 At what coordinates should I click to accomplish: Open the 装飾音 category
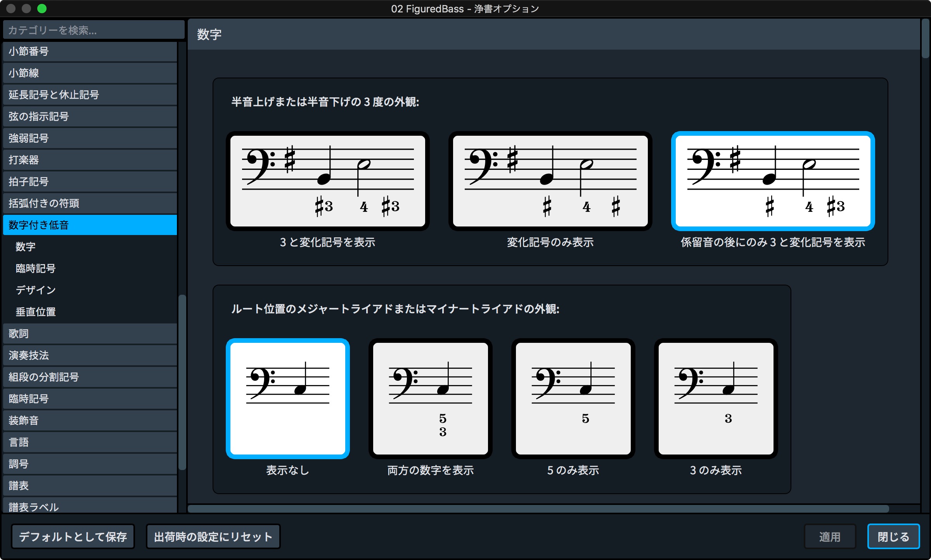(x=90, y=420)
